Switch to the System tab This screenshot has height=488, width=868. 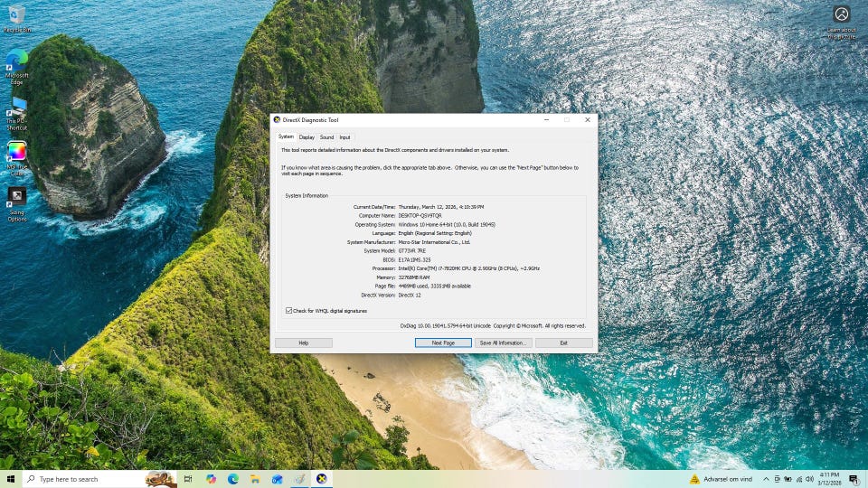pyautogui.click(x=286, y=136)
